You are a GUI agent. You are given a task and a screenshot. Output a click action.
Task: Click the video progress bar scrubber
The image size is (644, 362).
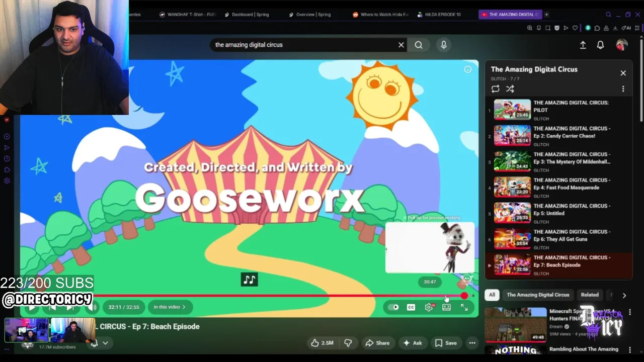[464, 296]
